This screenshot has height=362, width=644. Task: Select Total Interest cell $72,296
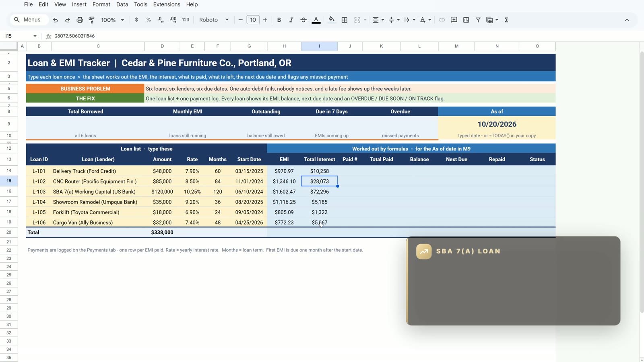coord(320,192)
